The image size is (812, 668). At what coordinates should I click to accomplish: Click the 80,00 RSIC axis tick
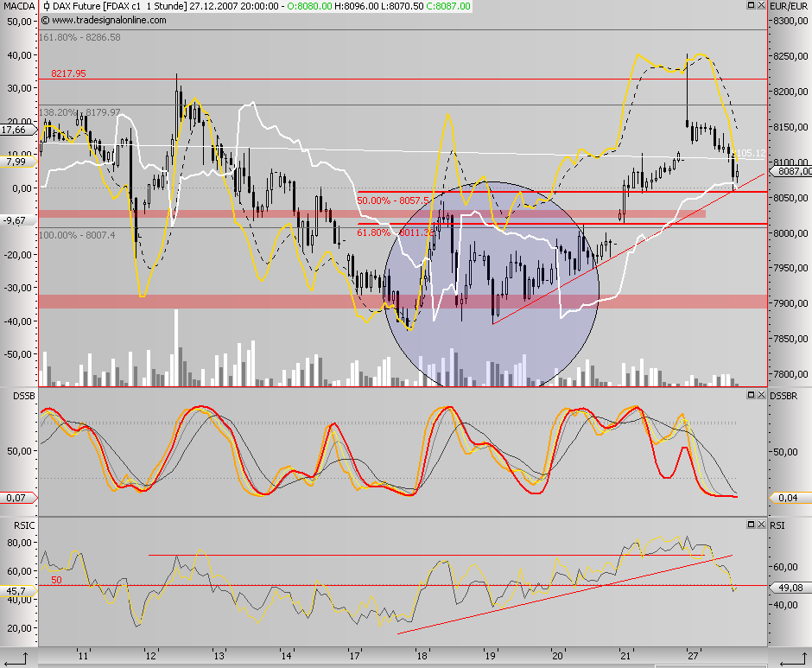coord(20,543)
